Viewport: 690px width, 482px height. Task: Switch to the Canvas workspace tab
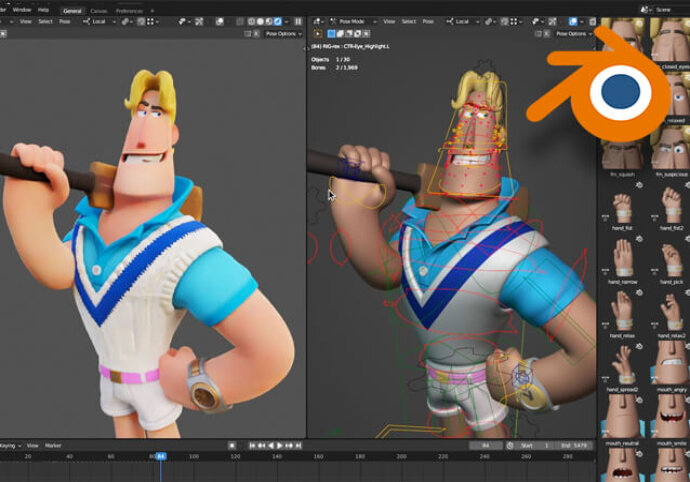(99, 10)
